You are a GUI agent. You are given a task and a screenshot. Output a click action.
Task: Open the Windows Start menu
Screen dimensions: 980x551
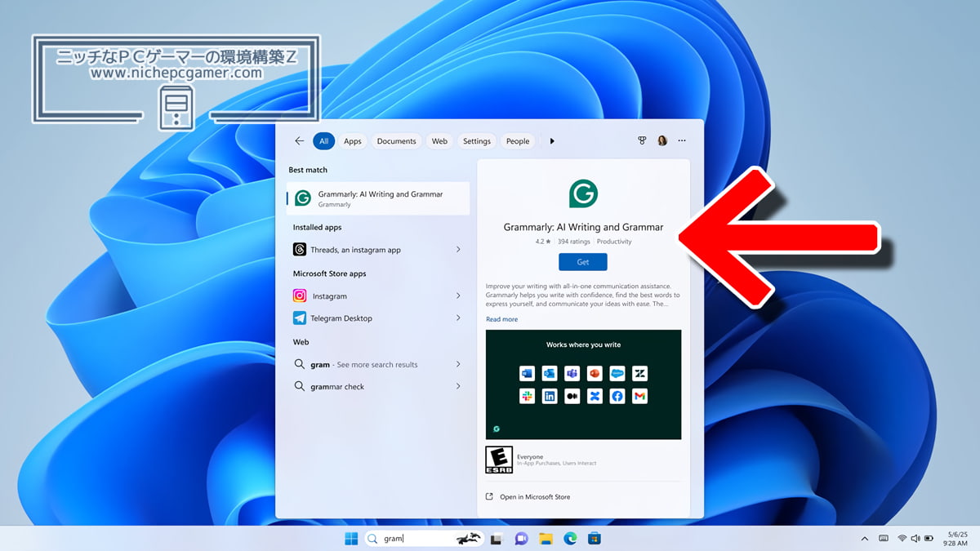(351, 538)
